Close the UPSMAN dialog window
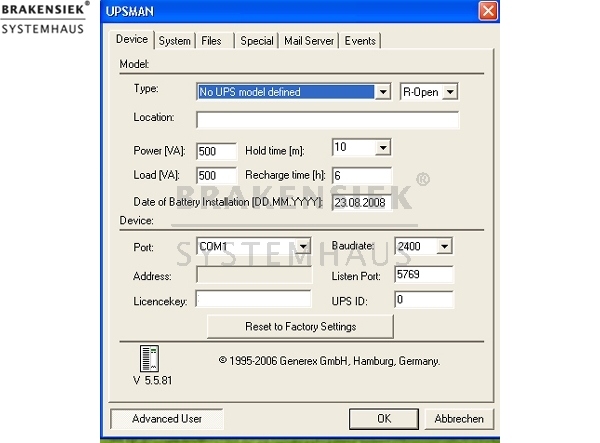 (x=488, y=11)
